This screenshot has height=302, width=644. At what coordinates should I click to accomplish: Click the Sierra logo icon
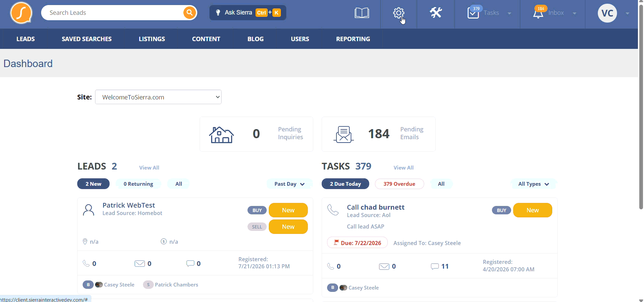coord(21,13)
